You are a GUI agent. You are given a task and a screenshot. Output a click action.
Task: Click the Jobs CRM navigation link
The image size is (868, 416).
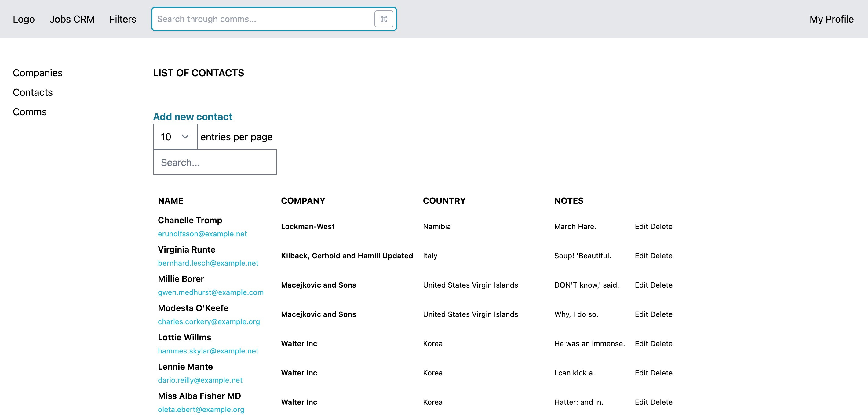click(72, 19)
